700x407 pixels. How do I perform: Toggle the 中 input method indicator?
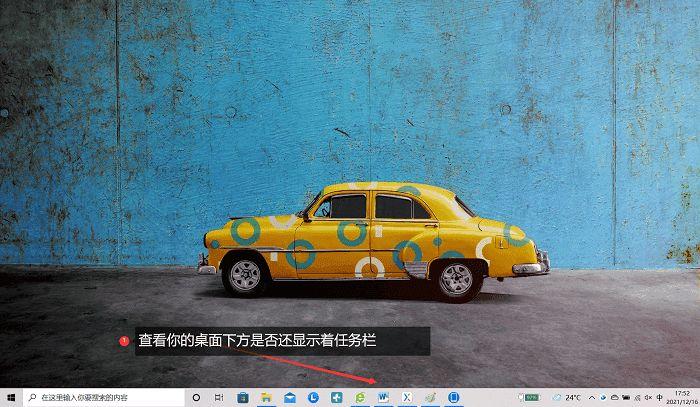pos(659,397)
